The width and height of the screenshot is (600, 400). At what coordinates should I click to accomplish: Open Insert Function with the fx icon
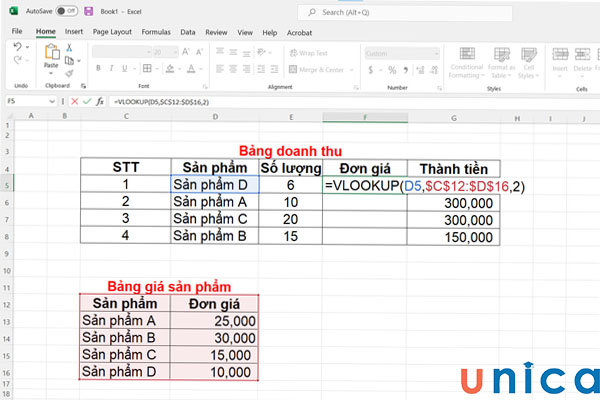click(98, 102)
